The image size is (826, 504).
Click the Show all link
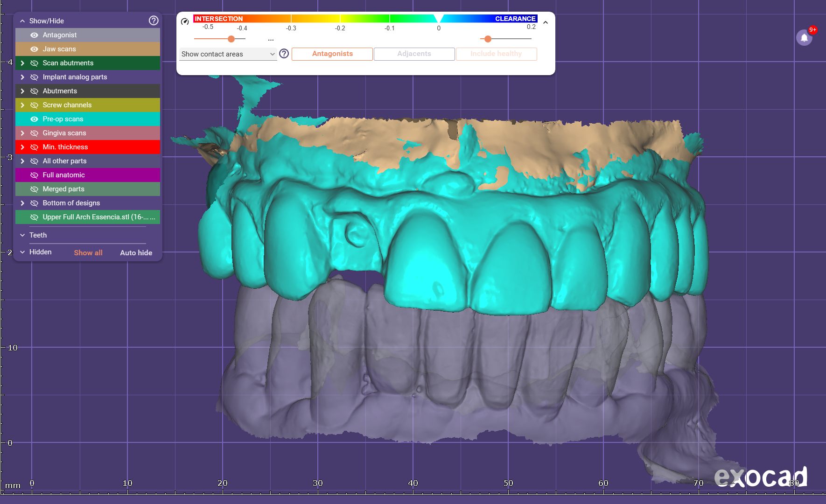click(x=88, y=252)
